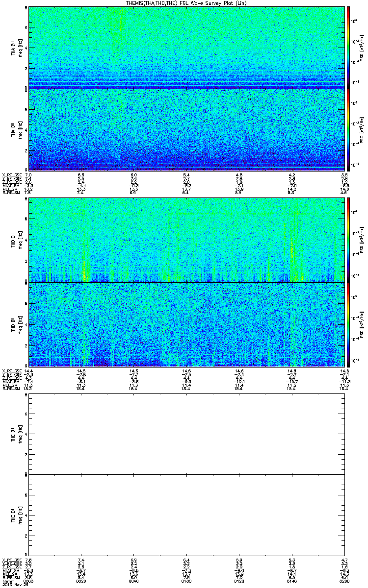
Task: Click the 0040 time tick label
Action: [x=133, y=581]
